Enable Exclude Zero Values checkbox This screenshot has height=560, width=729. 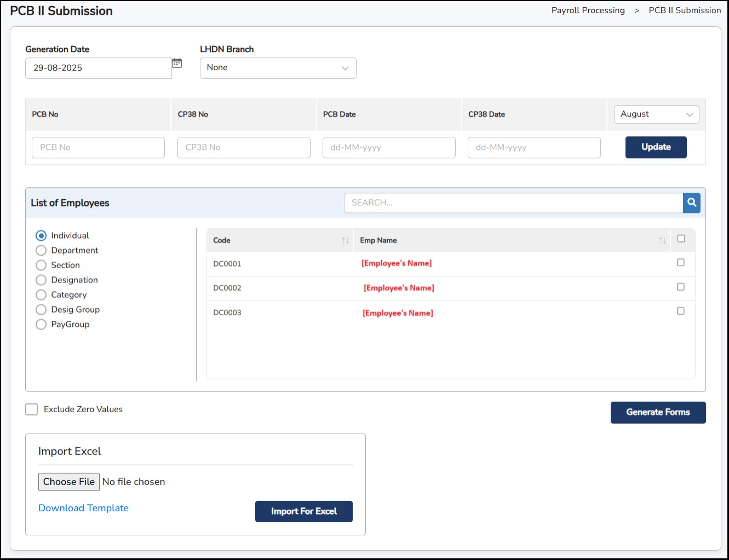32,409
